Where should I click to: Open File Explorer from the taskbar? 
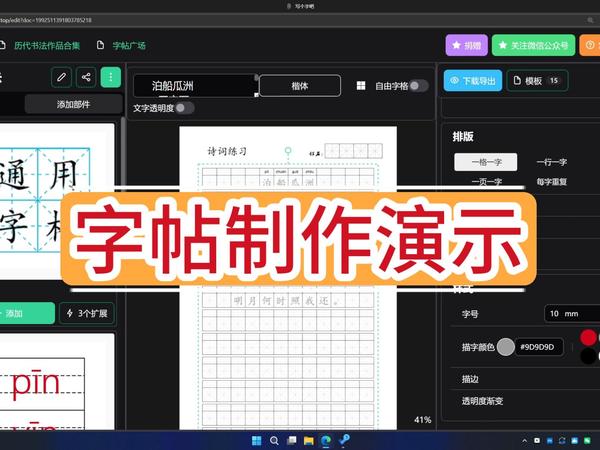pos(309,441)
